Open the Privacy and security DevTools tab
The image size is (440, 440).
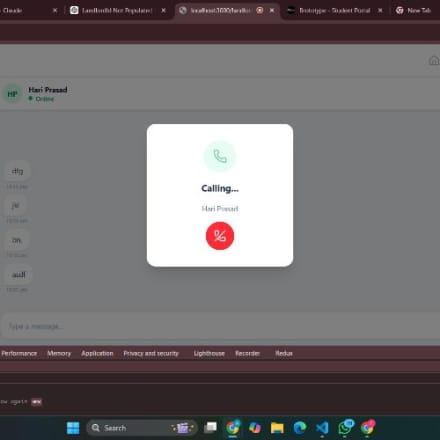[x=151, y=353]
